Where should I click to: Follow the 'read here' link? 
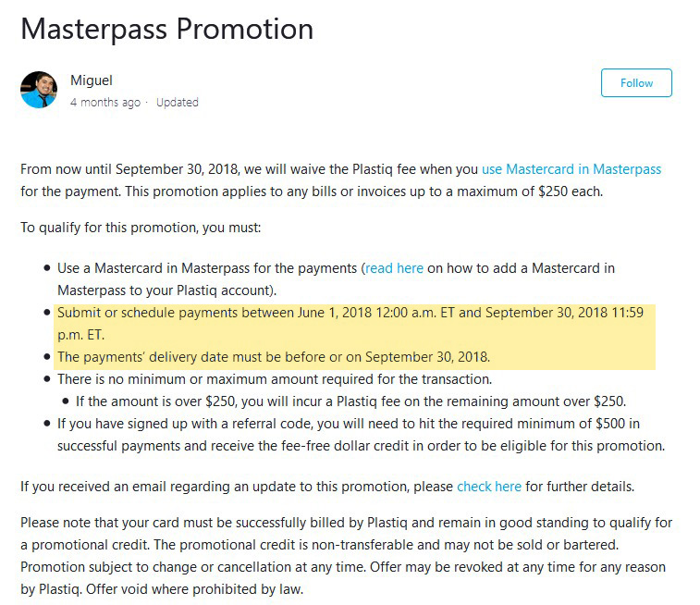394,268
